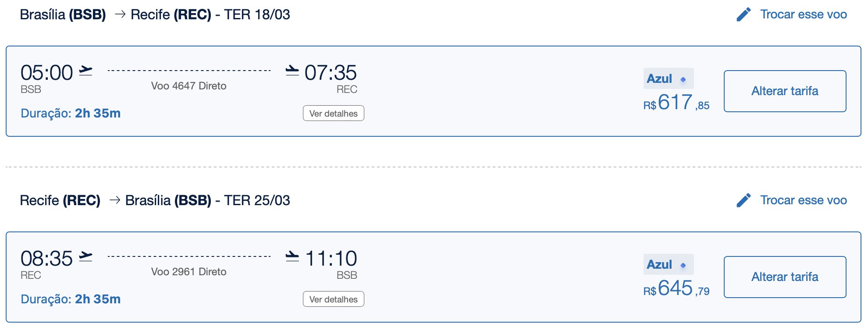Viewport: 868px width, 327px height.
Task: Click pencil icon for Brasília to Recife flight
Action: [x=743, y=14]
